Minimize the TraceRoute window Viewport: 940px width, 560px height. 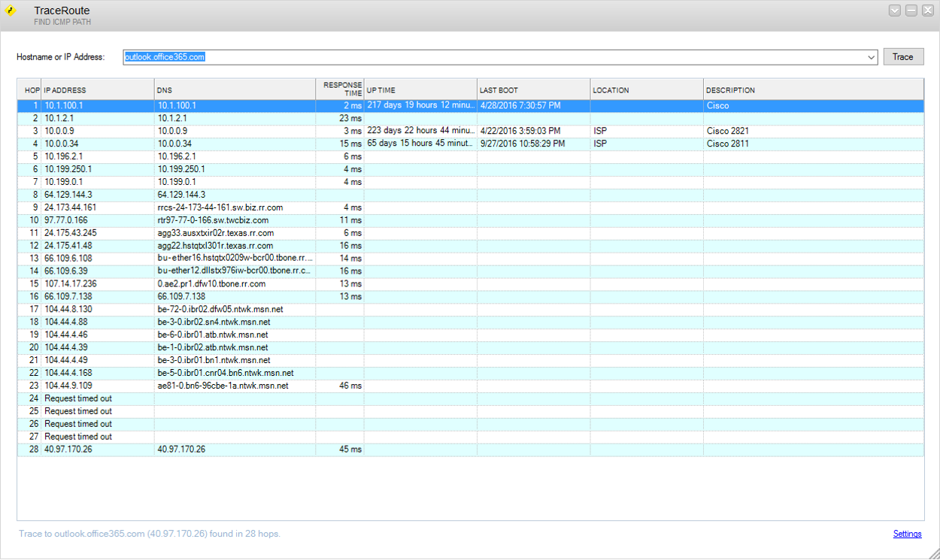coord(912,11)
